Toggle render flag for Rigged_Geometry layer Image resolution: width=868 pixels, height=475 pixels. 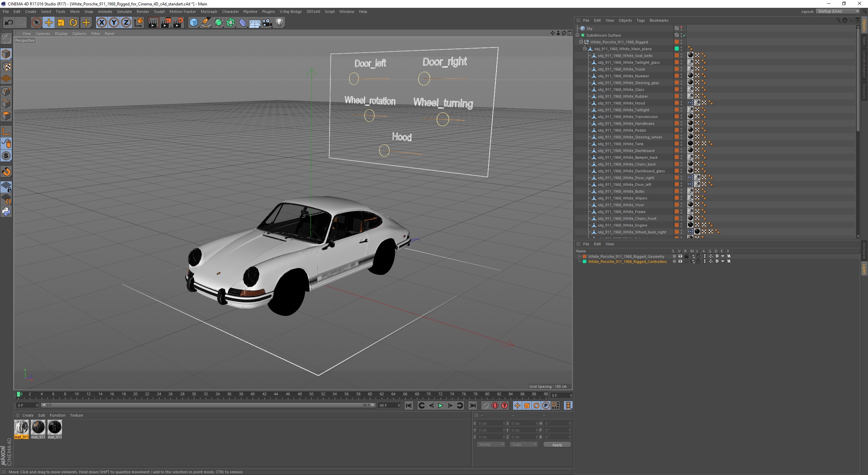click(x=686, y=256)
